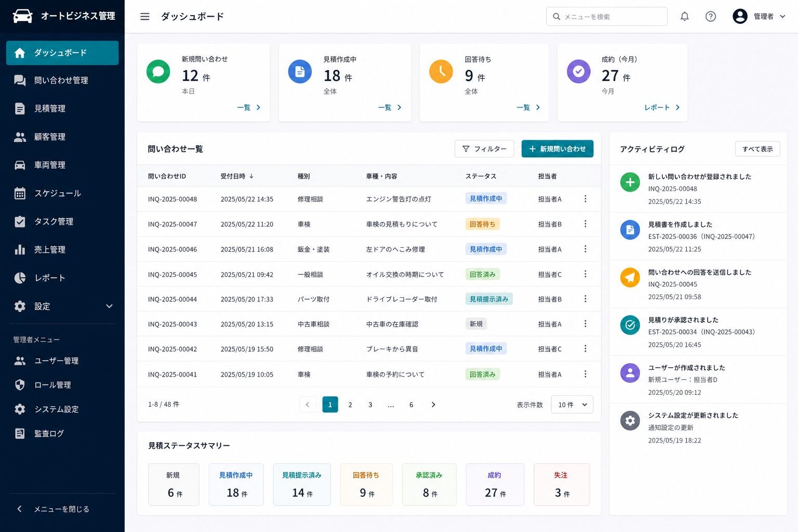Click the ユーザー管理 people icon

click(20, 361)
